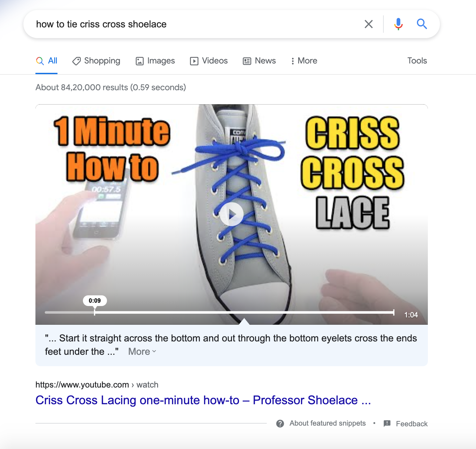Switch to the Videos tab
The width and height of the screenshot is (476, 449).
pos(209,61)
